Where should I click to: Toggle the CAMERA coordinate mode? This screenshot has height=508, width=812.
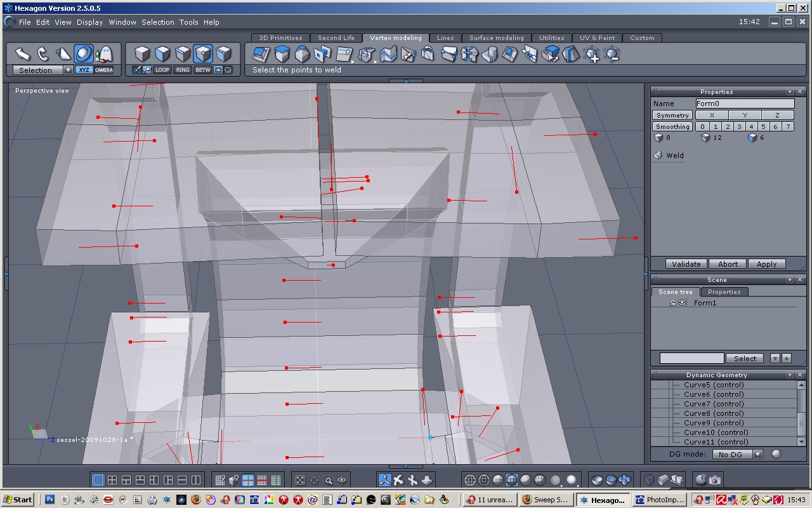[104, 70]
